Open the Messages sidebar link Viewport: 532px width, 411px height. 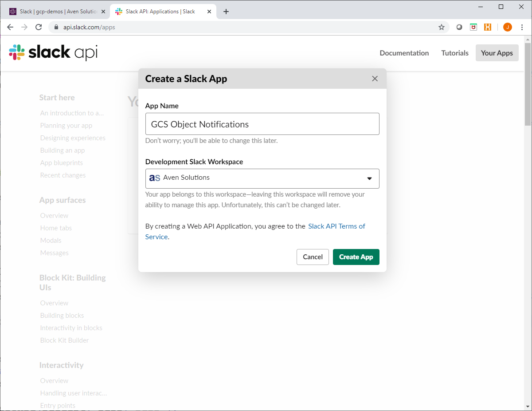54,253
